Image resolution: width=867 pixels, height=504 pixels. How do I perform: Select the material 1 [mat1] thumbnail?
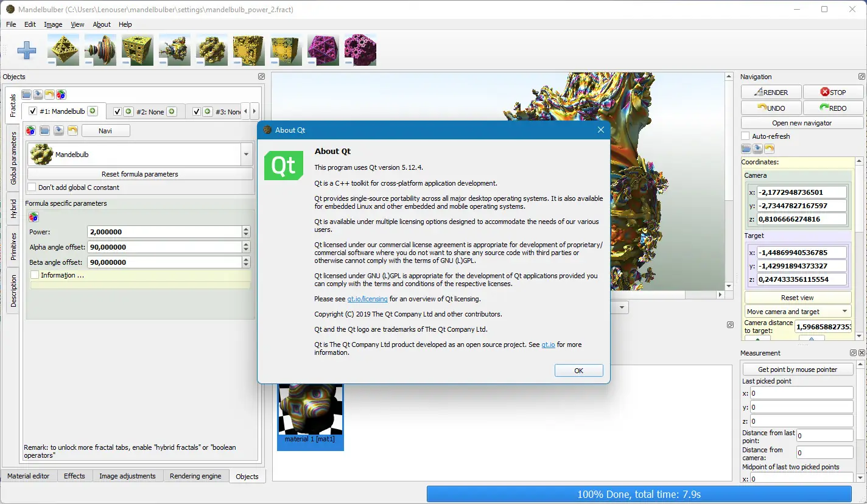311,416
